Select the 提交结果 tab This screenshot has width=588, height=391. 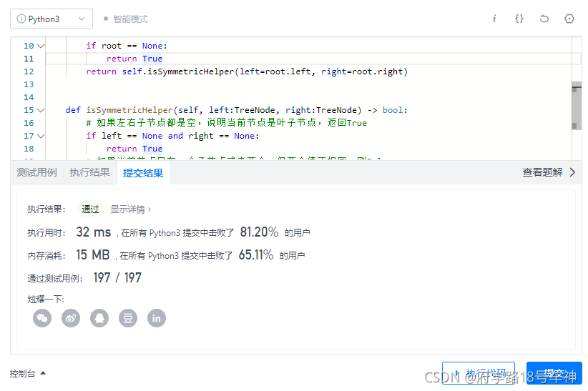tap(143, 173)
